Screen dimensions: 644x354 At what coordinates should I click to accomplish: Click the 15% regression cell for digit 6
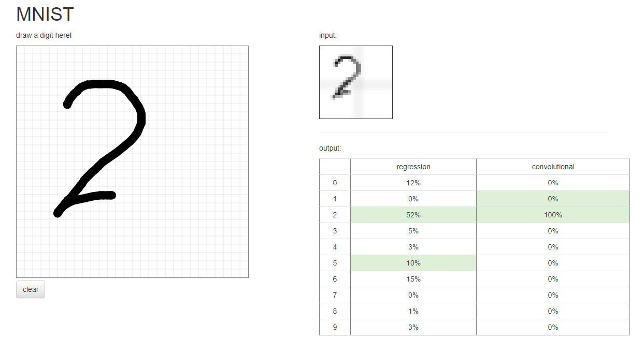[x=413, y=279]
